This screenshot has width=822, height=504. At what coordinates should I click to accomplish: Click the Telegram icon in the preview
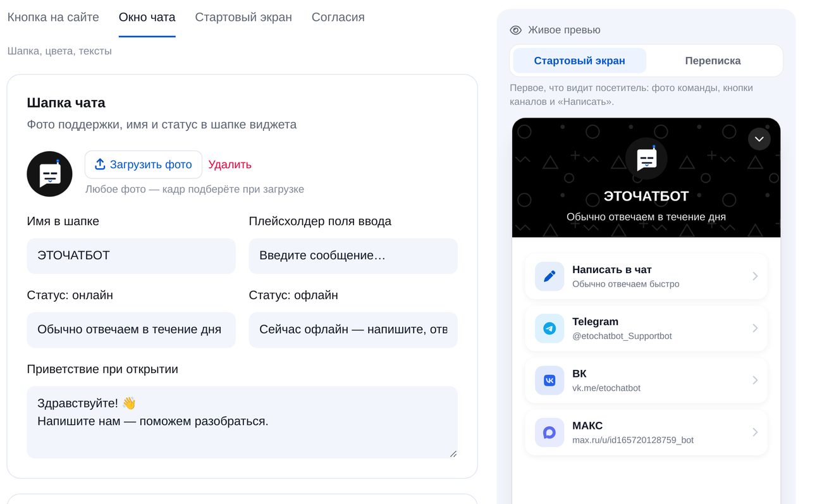point(549,329)
